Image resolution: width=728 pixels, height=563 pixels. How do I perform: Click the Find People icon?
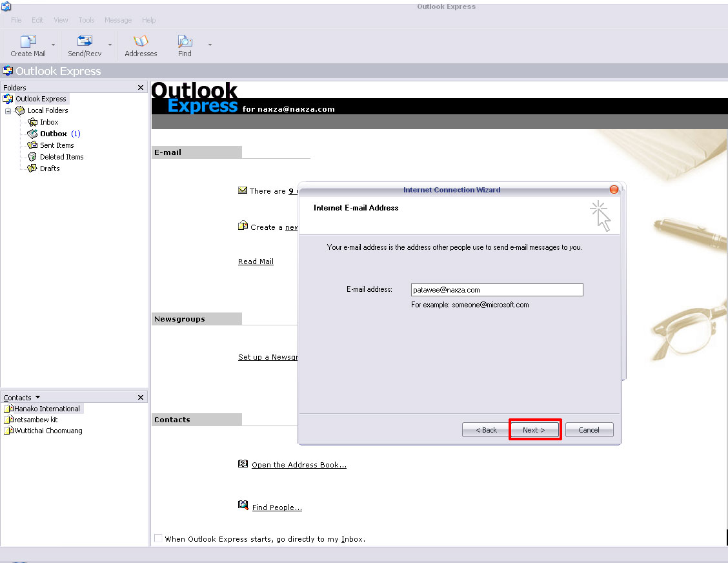coord(243,505)
